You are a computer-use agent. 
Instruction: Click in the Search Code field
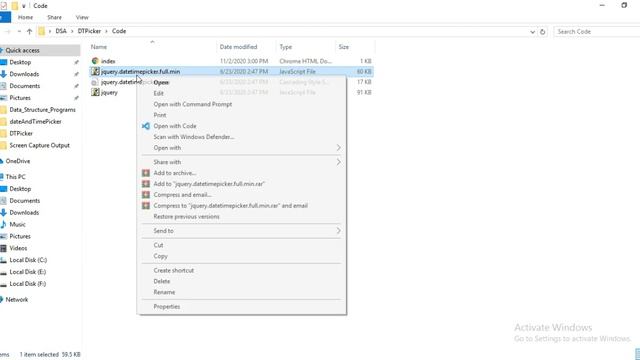597,31
